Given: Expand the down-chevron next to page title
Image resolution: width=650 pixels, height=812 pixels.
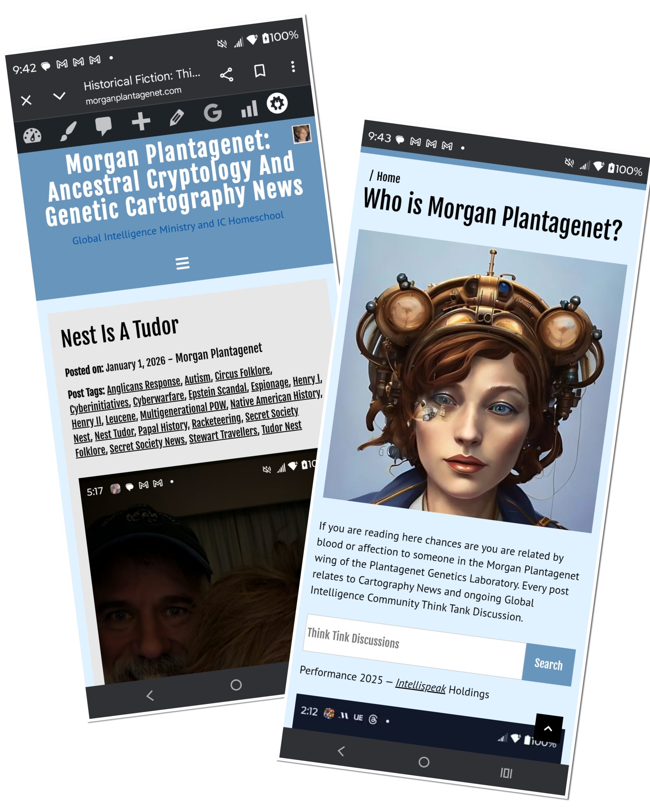Looking at the screenshot, I should (59, 96).
